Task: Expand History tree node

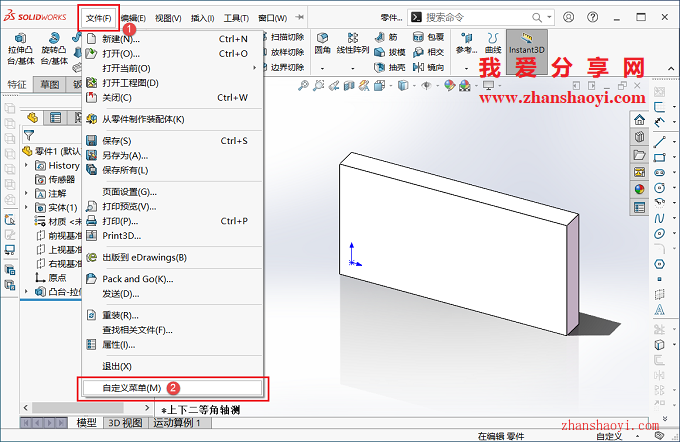Action: point(26,165)
